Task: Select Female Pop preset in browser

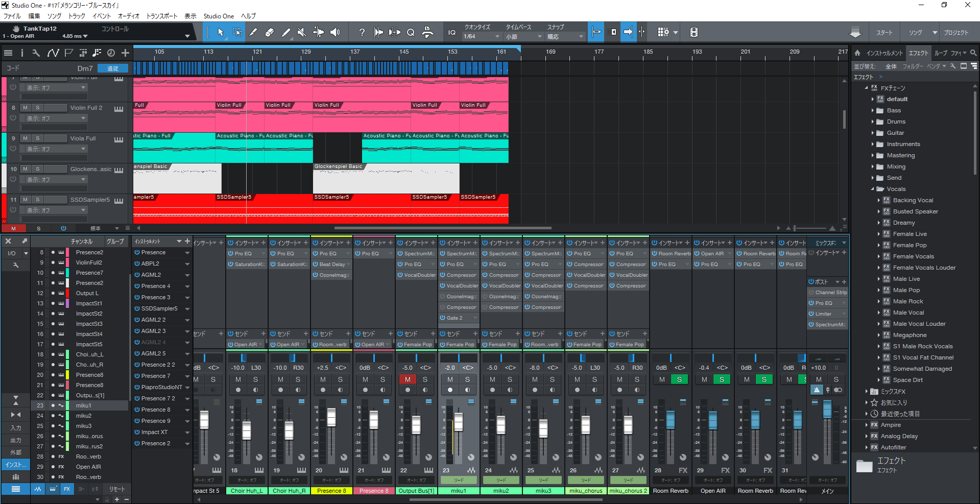Action: [910, 245]
